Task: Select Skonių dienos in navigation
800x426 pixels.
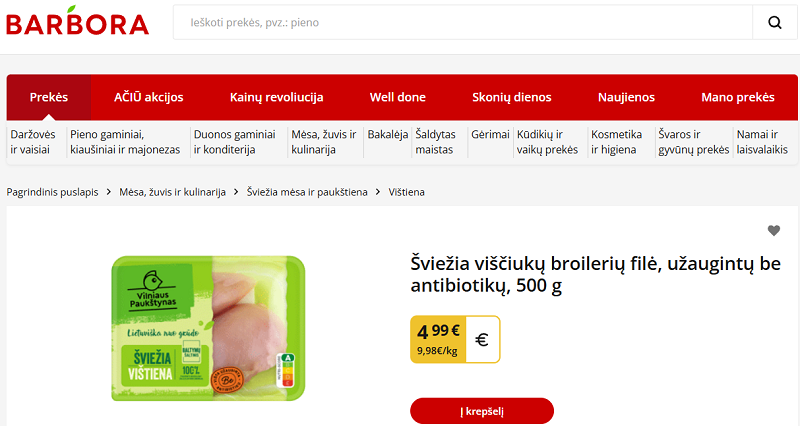Action: pyautogui.click(x=512, y=97)
